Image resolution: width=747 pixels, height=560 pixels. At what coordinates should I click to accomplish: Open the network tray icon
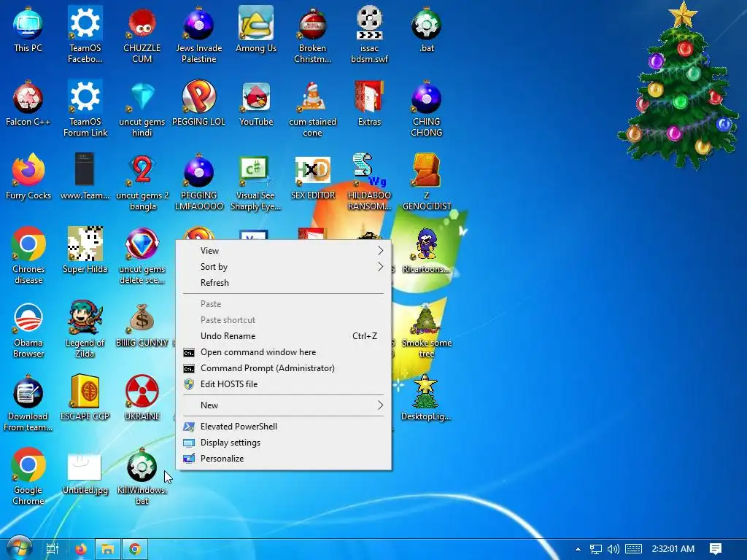point(595,549)
